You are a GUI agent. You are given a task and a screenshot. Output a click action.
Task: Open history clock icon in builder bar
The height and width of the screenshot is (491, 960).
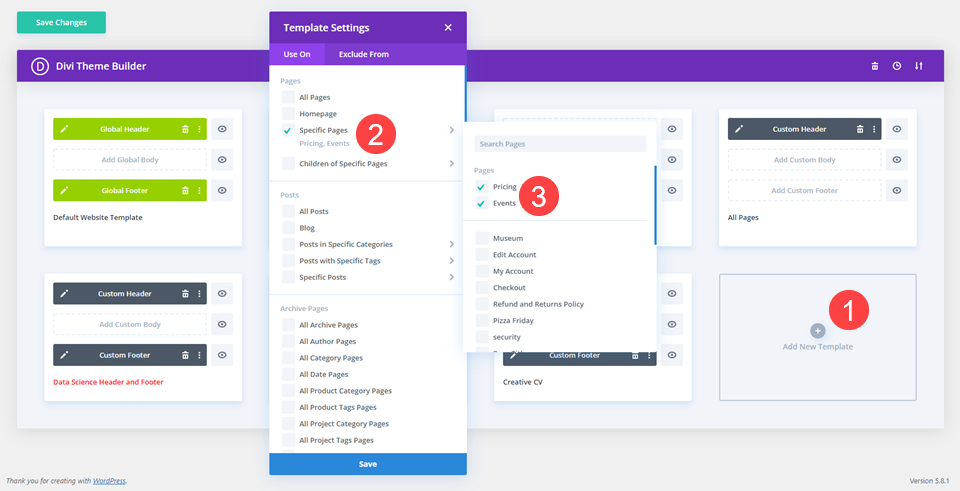(x=897, y=66)
